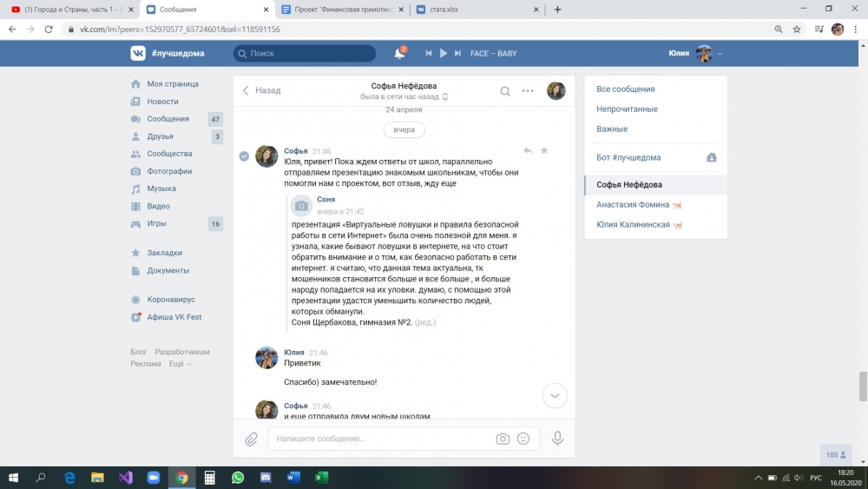This screenshot has height=489, width=868.
Task: Open Chrome three-dot menu
Action: tap(856, 30)
